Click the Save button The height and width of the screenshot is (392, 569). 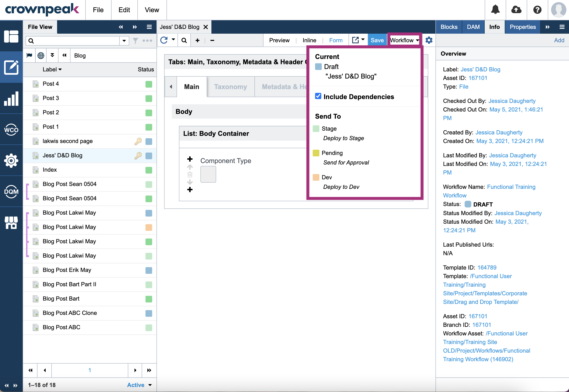pyautogui.click(x=377, y=40)
